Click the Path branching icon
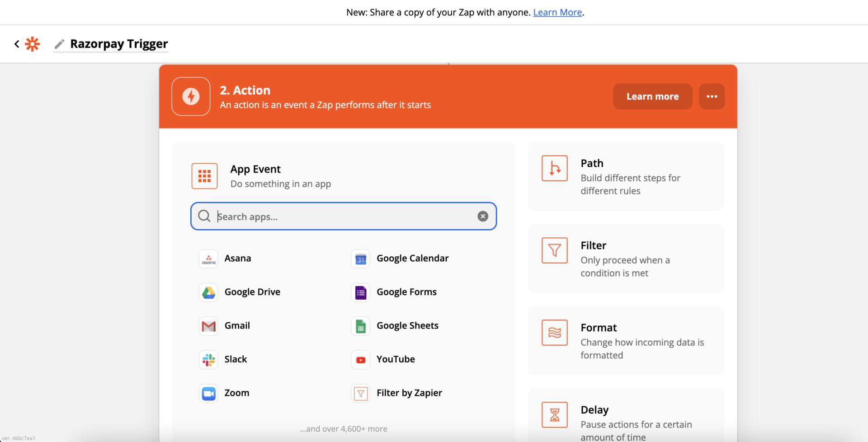 coord(555,168)
